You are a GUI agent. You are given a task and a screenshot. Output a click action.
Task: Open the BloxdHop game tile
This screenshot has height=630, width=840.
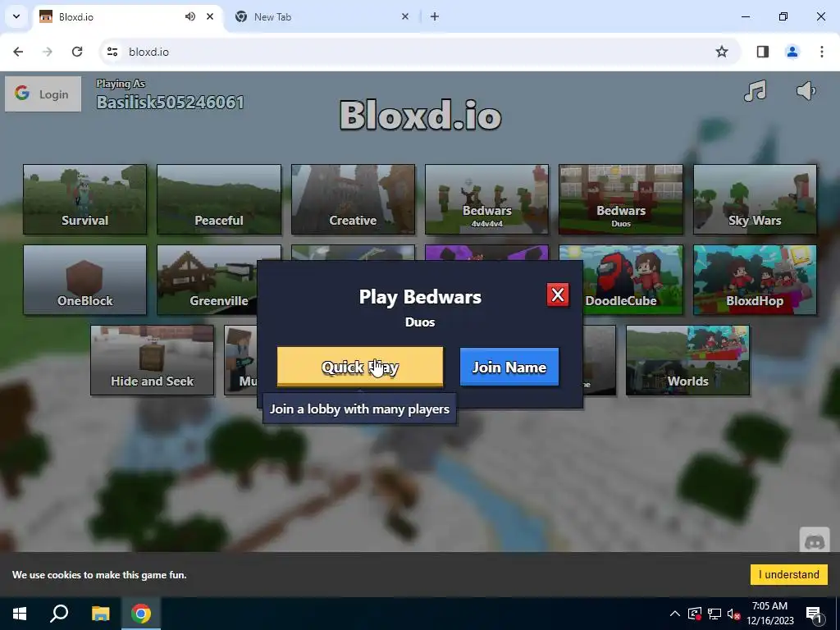point(755,280)
